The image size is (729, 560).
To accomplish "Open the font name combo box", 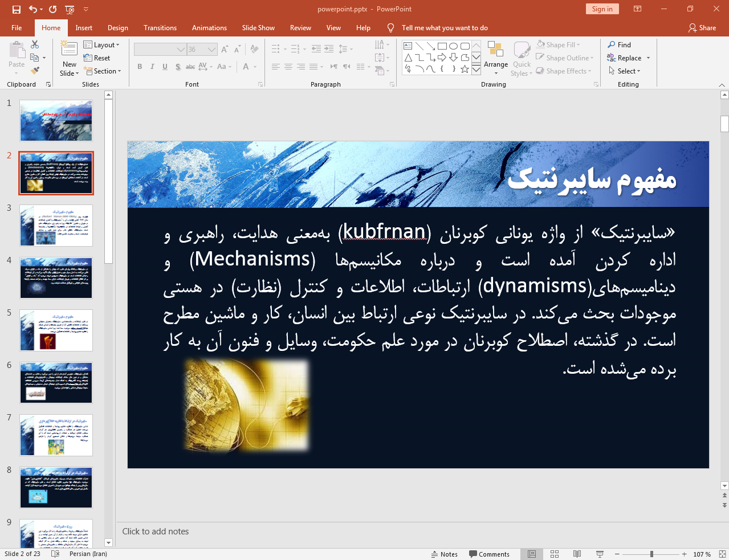I will 160,50.
